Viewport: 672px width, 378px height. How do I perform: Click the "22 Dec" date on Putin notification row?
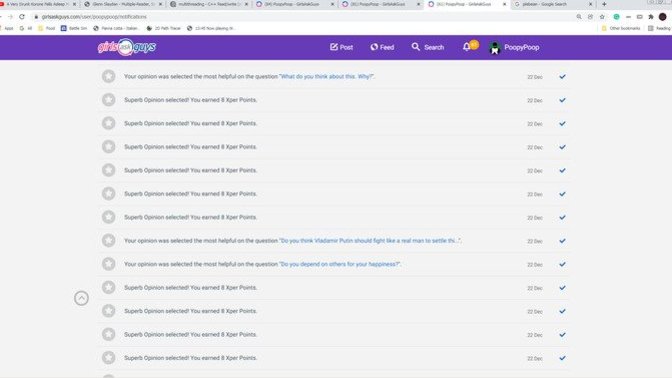coord(535,241)
